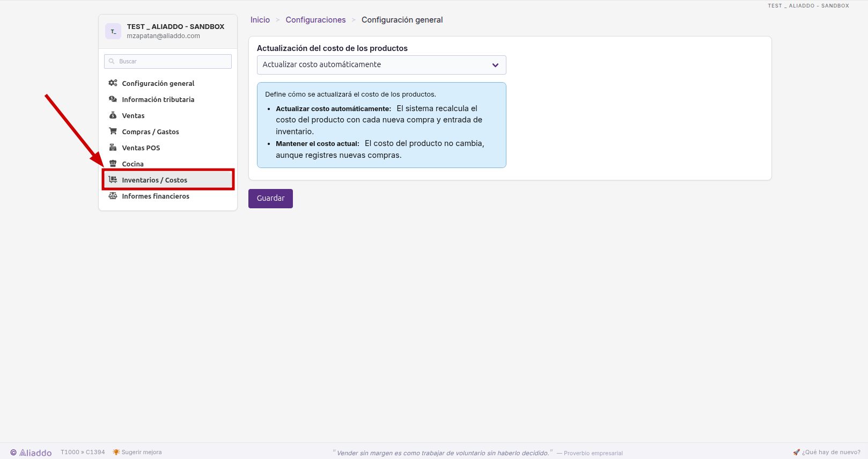The image size is (868, 459).
Task: Click the Compras / Gastos cart icon
Action: [113, 132]
